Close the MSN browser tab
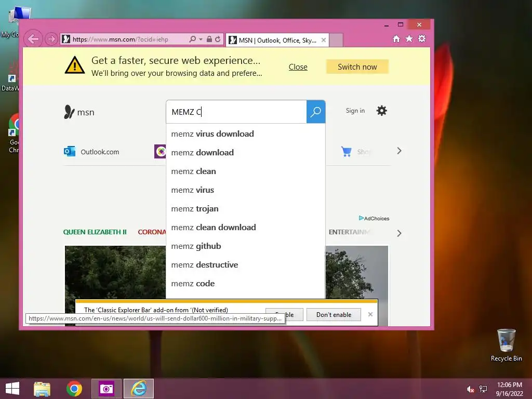This screenshot has height=399, width=532. coord(324,40)
